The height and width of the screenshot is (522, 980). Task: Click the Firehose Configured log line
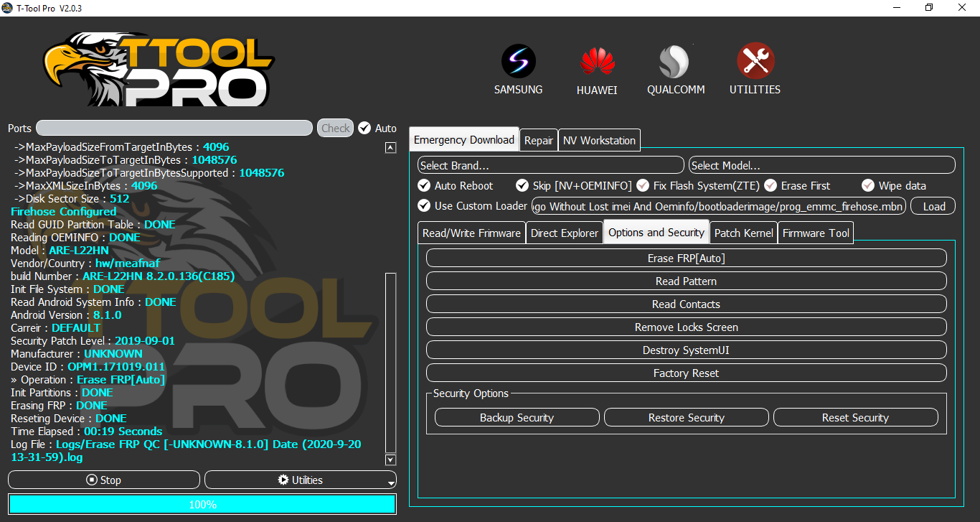point(63,212)
